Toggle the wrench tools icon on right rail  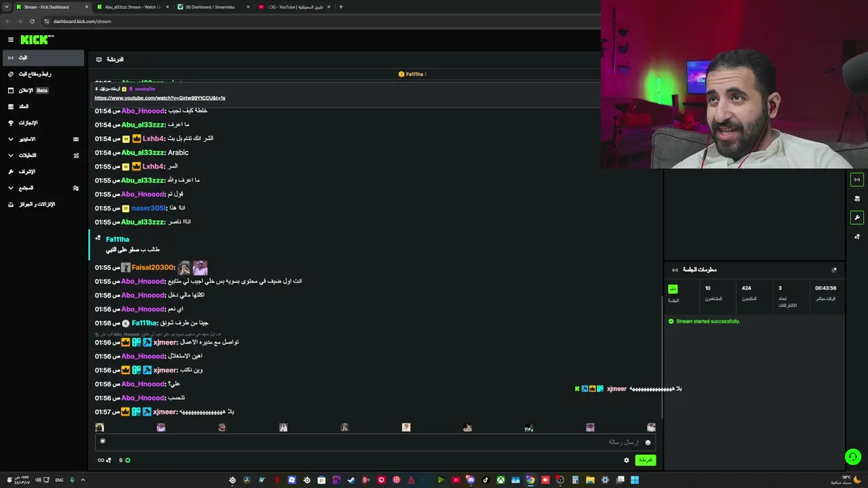click(x=857, y=218)
